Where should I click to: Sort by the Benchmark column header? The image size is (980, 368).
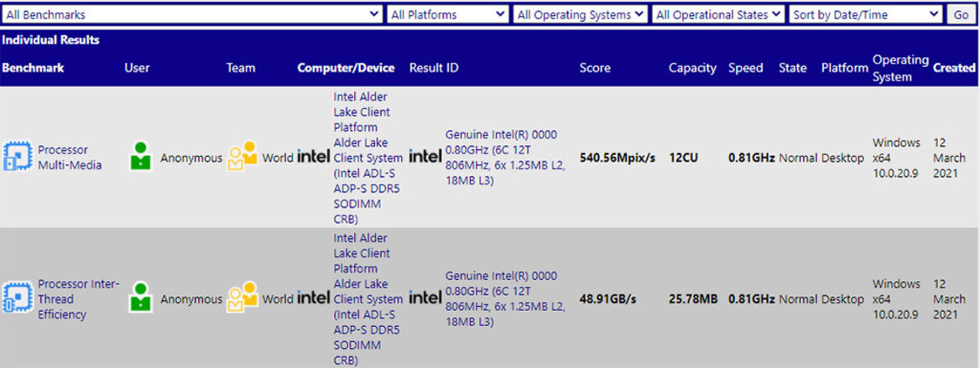click(x=33, y=68)
